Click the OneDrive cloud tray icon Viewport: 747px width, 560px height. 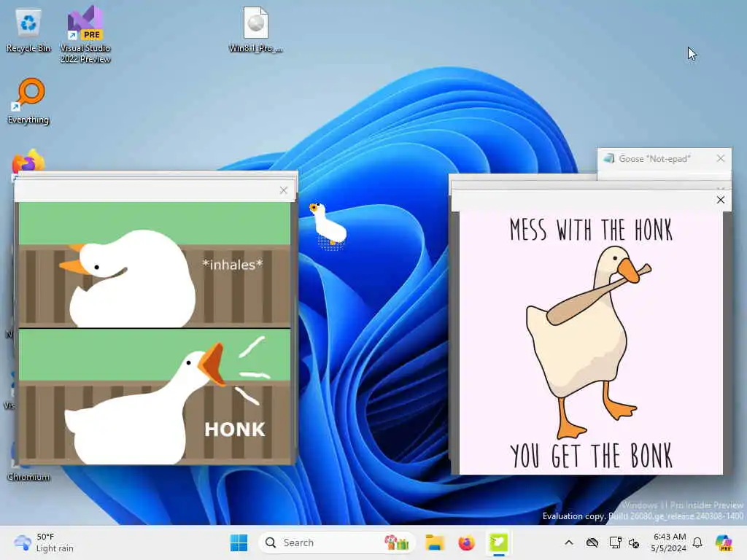[x=592, y=542]
